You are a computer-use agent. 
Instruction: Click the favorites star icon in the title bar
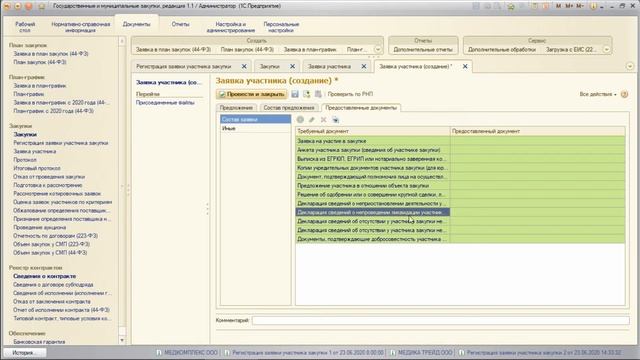pyautogui.click(x=41, y=6)
